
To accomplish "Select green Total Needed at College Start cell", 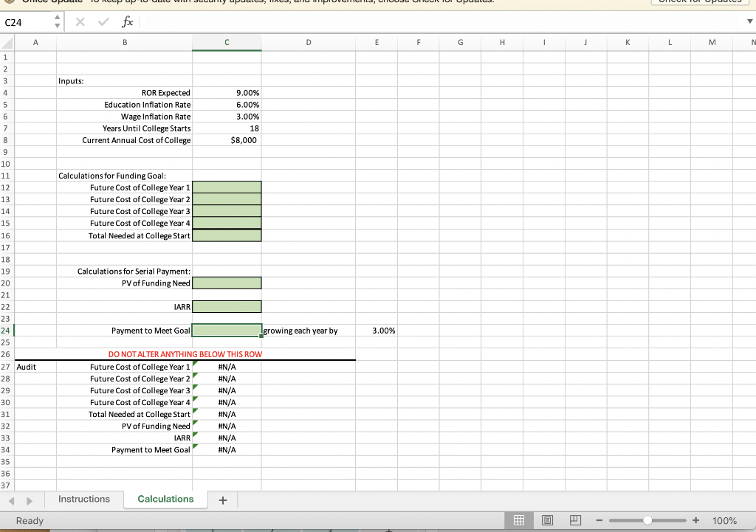I will point(227,235).
